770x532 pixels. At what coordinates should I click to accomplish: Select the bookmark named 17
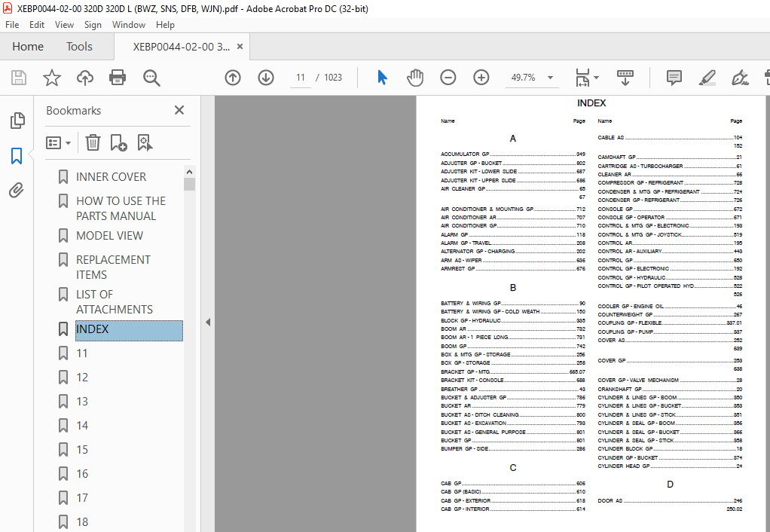[82, 497]
